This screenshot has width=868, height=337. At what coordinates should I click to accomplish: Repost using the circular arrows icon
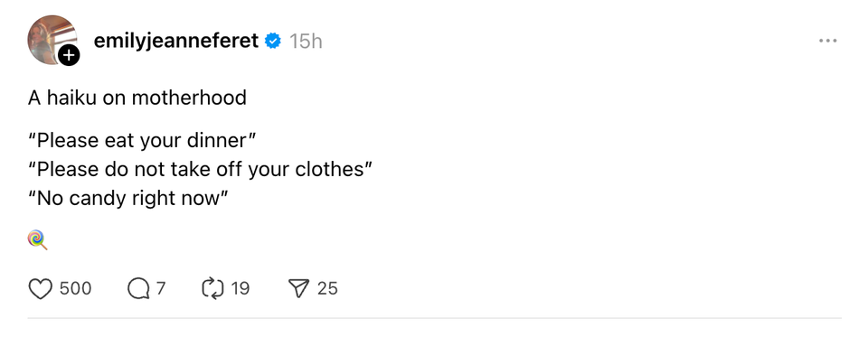[213, 289]
